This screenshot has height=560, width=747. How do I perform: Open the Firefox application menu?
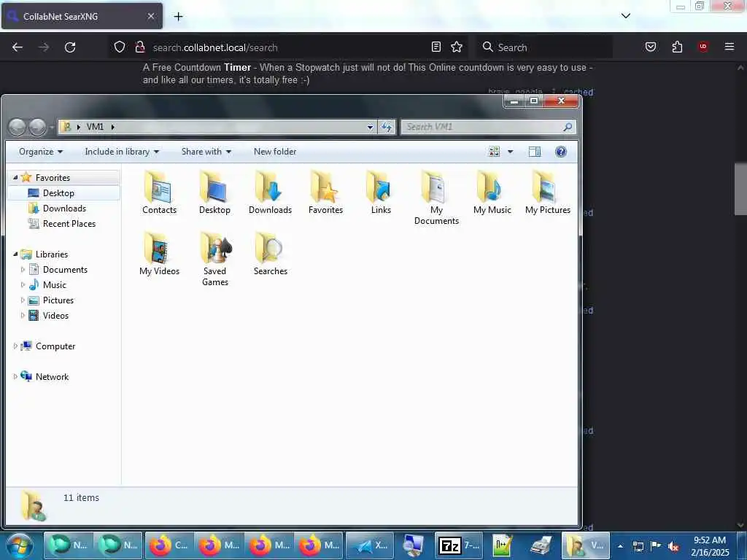tap(729, 47)
